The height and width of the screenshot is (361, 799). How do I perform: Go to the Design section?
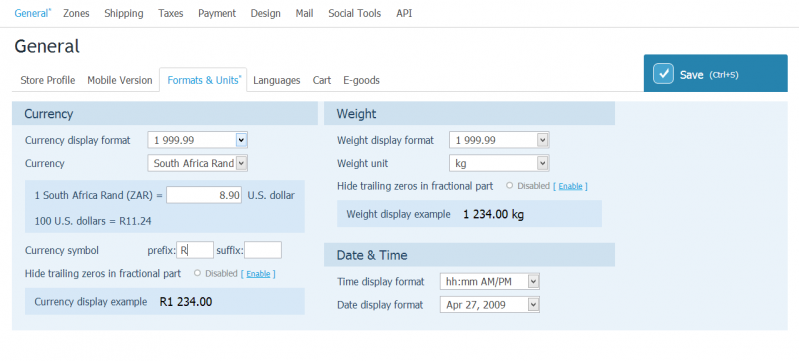click(x=265, y=13)
